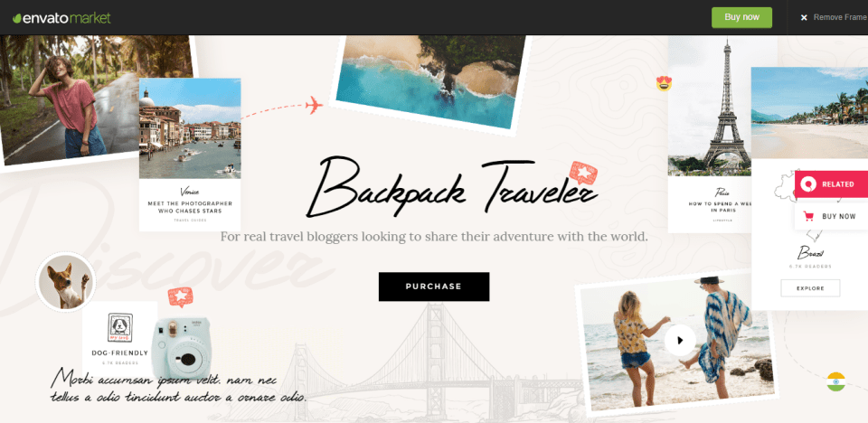Open the Related side tab
Viewport: 868px width, 423px height.
(831, 183)
